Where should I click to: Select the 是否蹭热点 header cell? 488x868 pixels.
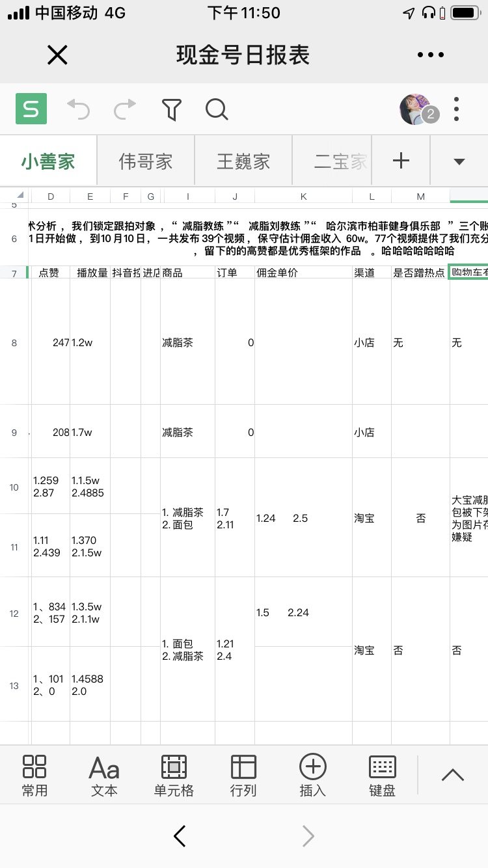[x=420, y=273]
